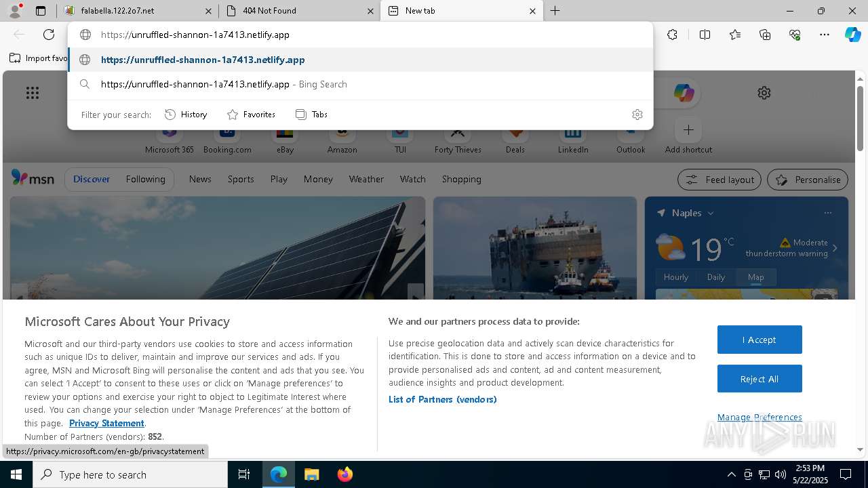Open the Extensions puzzle icon
This screenshot has width=868, height=488.
(x=672, y=35)
